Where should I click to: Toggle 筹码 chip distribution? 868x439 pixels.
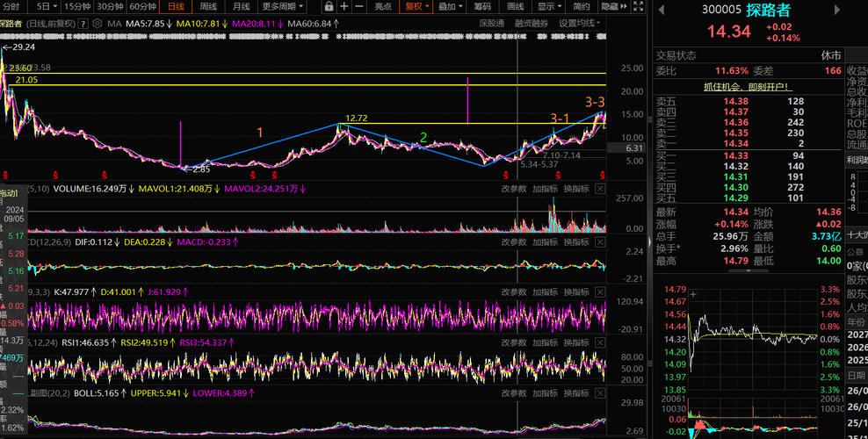coord(482,7)
